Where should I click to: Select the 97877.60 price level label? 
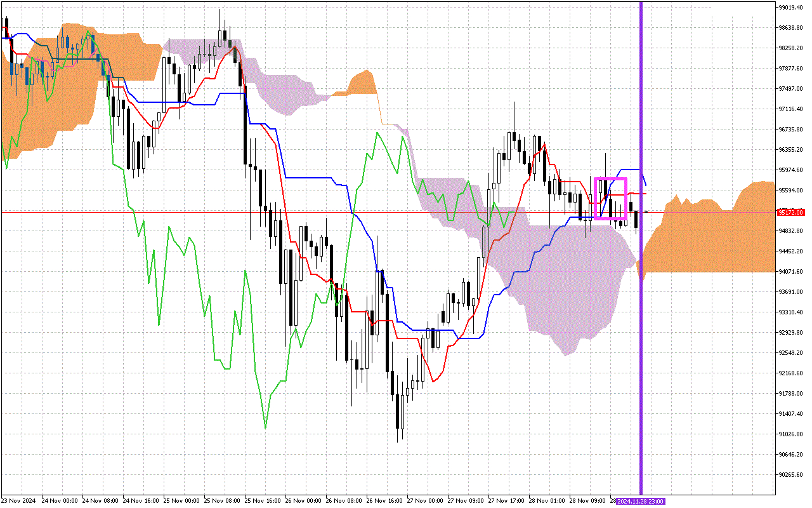[x=792, y=69]
